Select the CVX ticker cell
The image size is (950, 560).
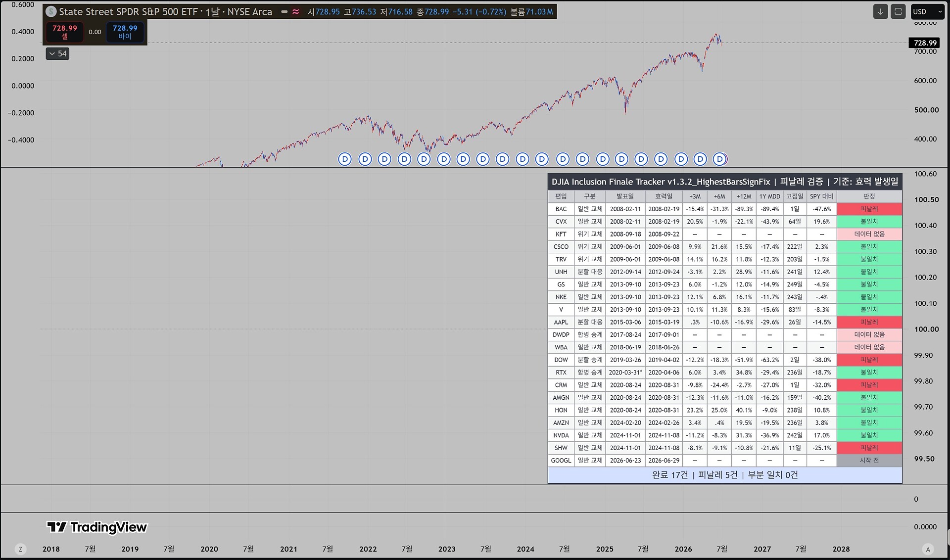(x=561, y=222)
